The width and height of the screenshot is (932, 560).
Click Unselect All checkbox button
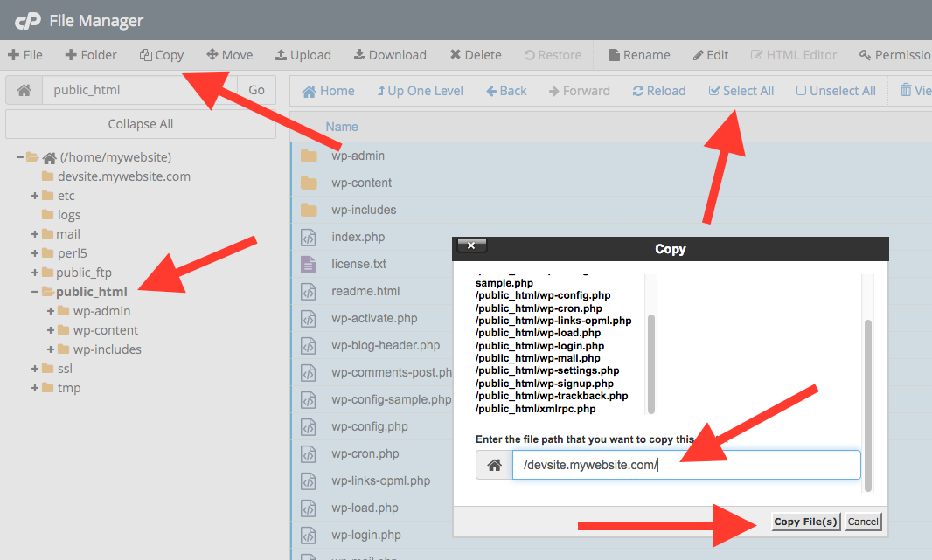click(x=835, y=91)
